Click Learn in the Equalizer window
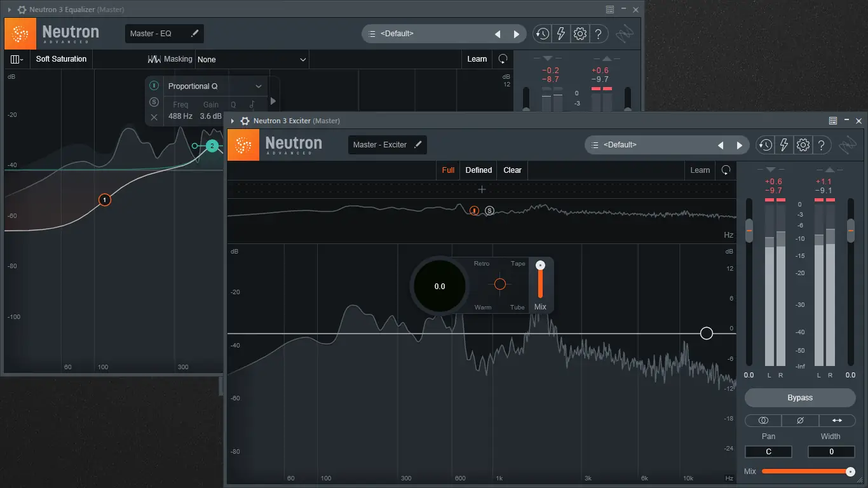The height and width of the screenshot is (488, 868). [477, 59]
